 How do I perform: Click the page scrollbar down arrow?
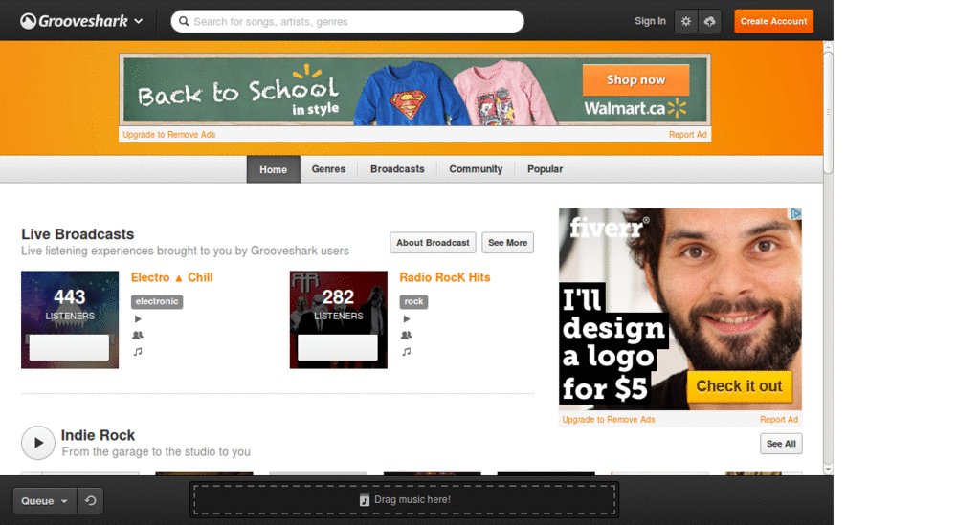pos(828,470)
